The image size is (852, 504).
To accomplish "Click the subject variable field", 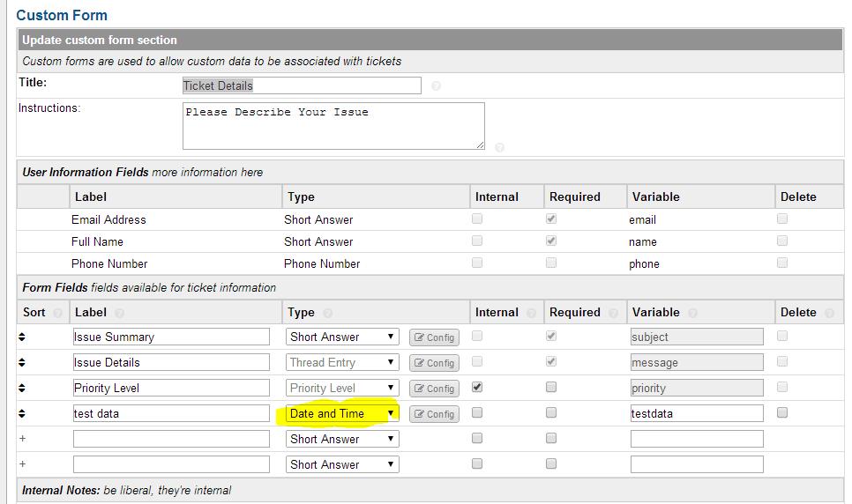I will (x=697, y=337).
